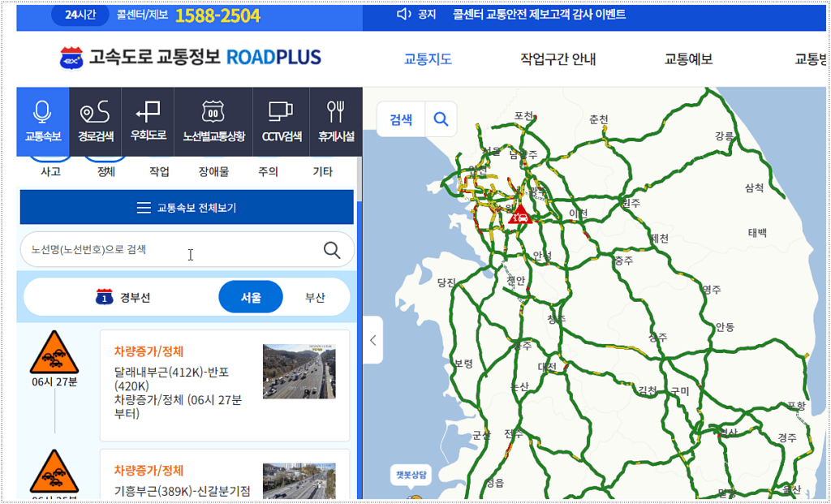
Task: Switch direction to 부산
Action: click(315, 297)
